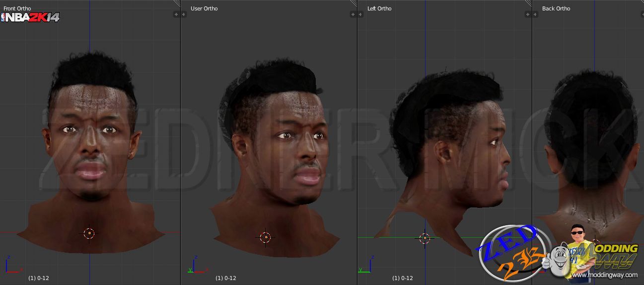Click the 3D cursor in User Ortho view
The width and height of the screenshot is (644, 285).
265,237
